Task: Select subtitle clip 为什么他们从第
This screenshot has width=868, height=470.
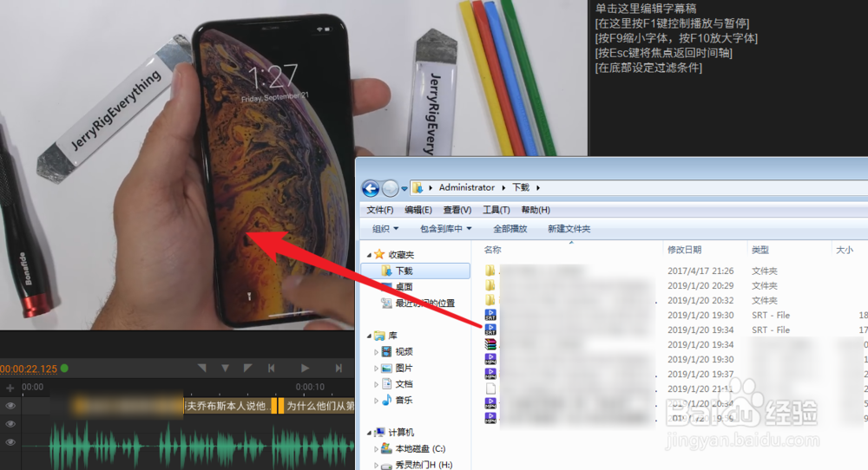Action: point(319,406)
